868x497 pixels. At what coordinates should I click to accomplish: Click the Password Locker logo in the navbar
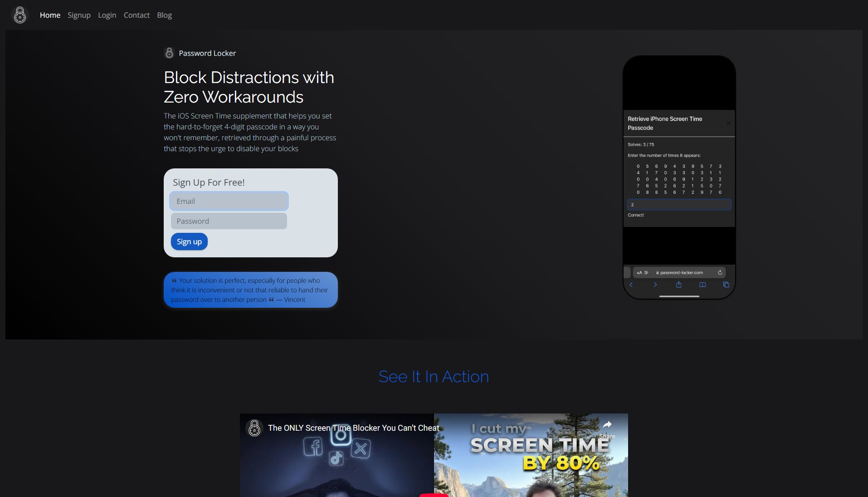20,15
